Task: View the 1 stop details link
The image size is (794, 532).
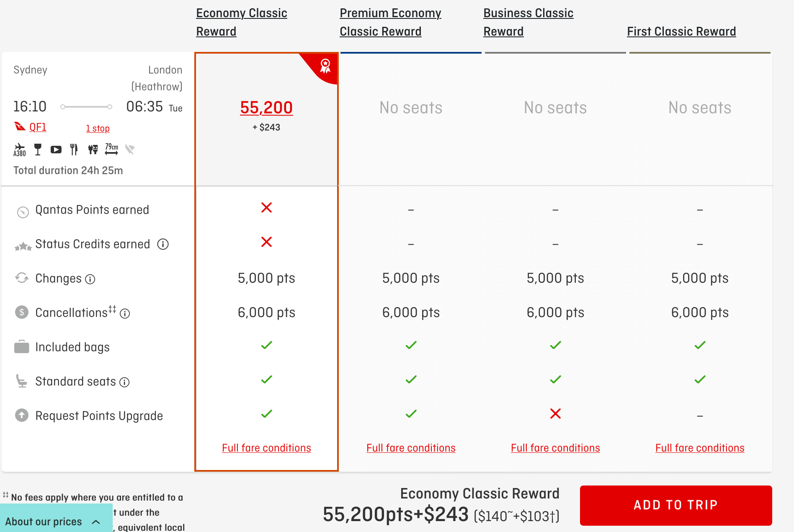Action: [x=98, y=129]
